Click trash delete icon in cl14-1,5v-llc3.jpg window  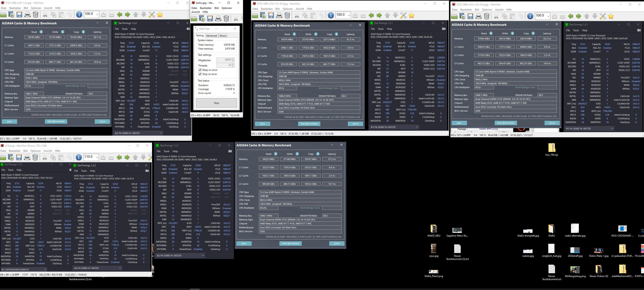click(x=287, y=16)
